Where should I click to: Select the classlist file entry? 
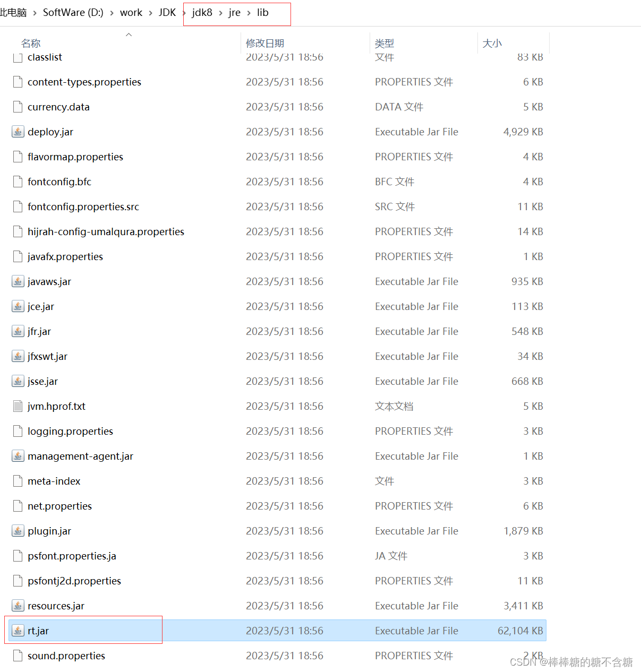[45, 57]
